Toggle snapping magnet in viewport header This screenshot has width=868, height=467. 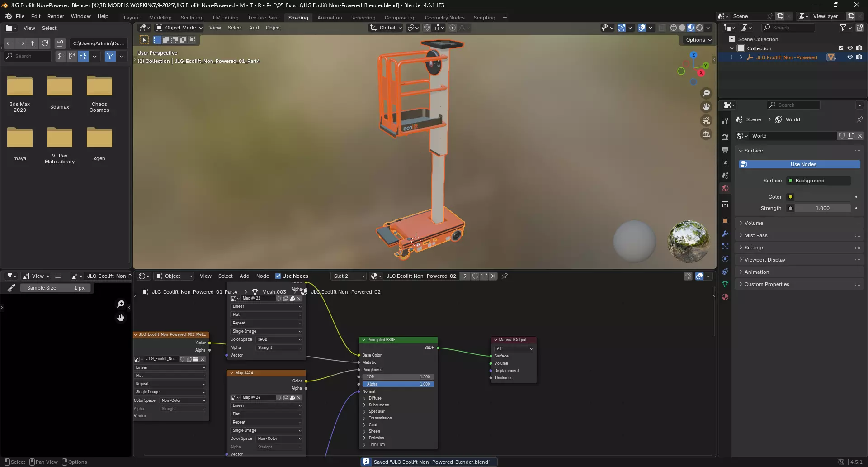427,28
